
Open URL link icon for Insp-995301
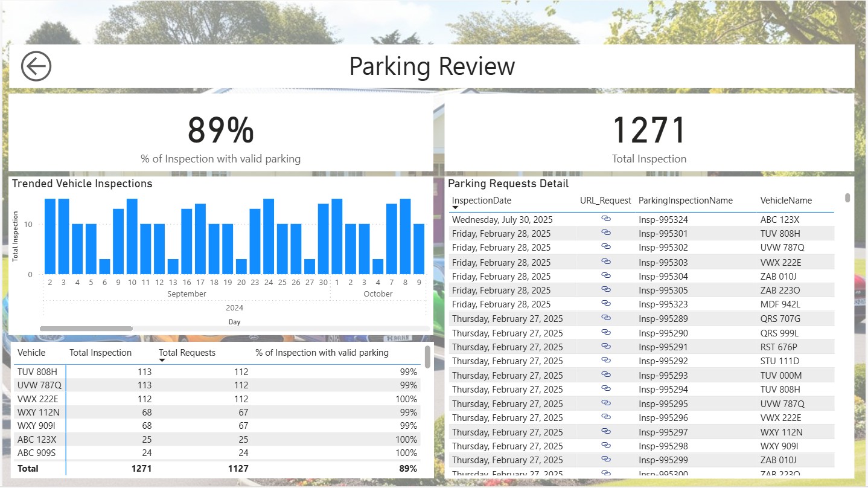(x=606, y=233)
